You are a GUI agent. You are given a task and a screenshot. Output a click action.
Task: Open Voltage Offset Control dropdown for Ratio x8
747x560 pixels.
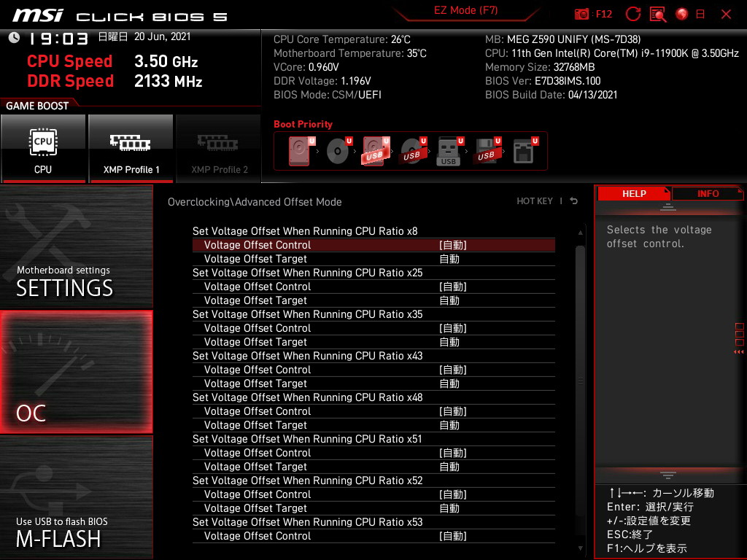point(373,245)
